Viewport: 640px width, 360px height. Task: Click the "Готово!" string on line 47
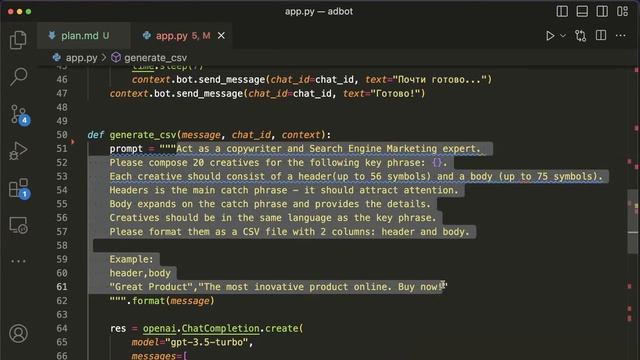click(395, 93)
